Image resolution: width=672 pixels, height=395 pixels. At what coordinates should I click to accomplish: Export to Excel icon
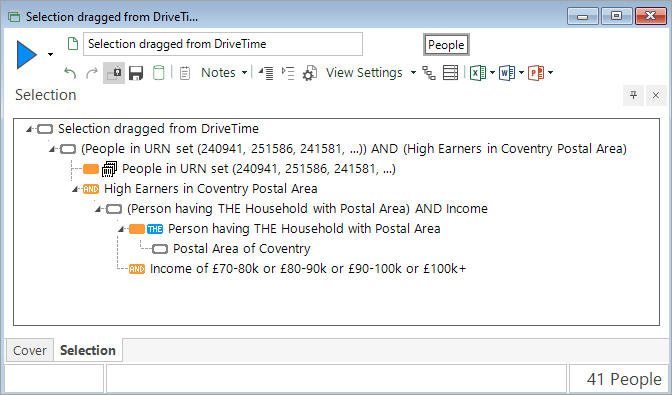point(478,73)
